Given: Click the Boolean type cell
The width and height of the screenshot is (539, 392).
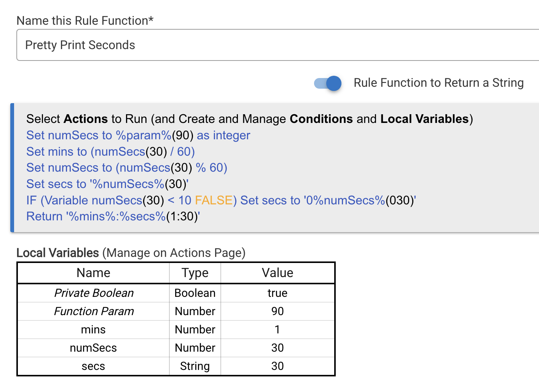Looking at the screenshot, I should (195, 293).
